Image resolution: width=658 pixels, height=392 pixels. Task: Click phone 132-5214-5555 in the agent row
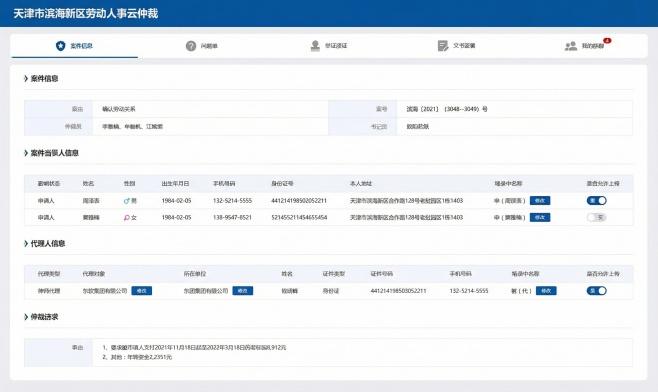tap(469, 290)
